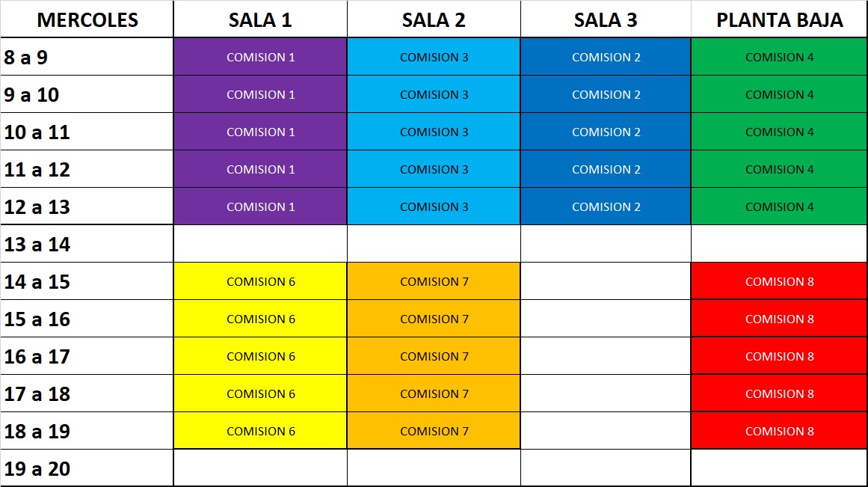This screenshot has width=868, height=487.
Task: Click the 17 a 18 time label
Action: pos(37,394)
